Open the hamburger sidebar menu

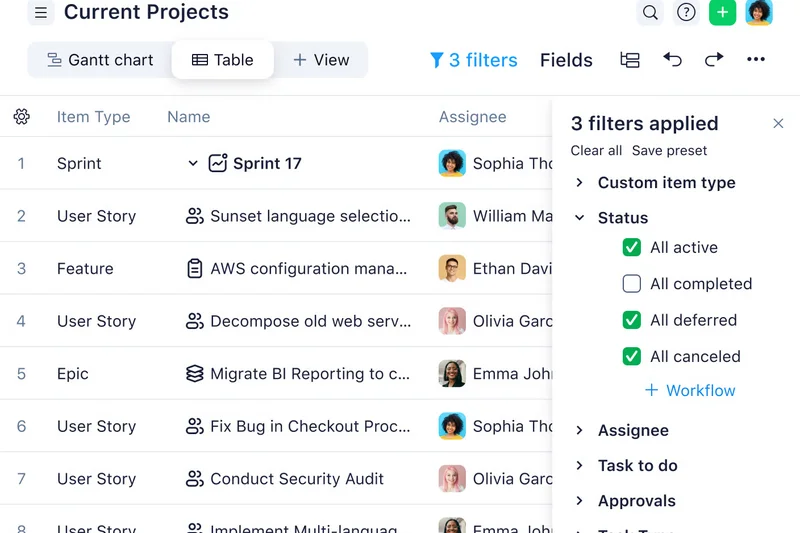point(40,13)
